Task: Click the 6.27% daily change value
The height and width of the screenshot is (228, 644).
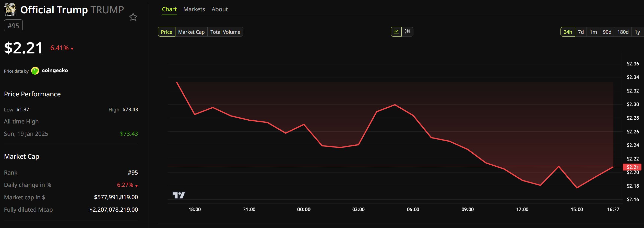Action: click(x=125, y=185)
